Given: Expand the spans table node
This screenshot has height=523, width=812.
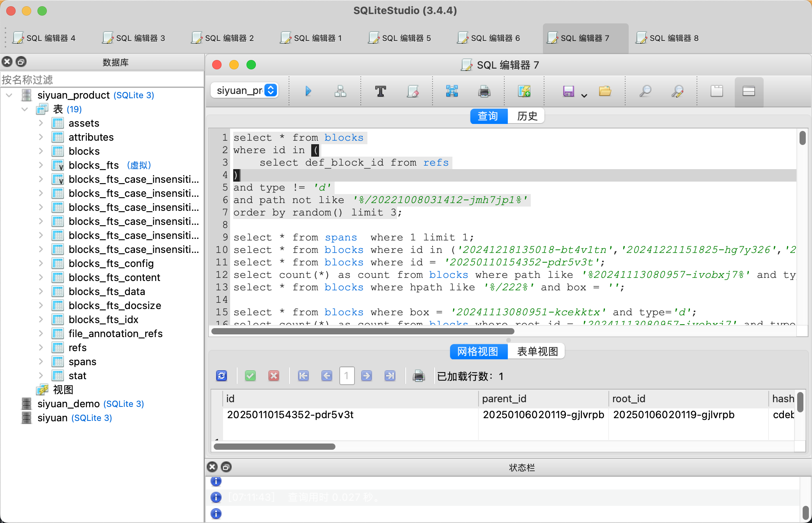Looking at the screenshot, I should (41, 362).
